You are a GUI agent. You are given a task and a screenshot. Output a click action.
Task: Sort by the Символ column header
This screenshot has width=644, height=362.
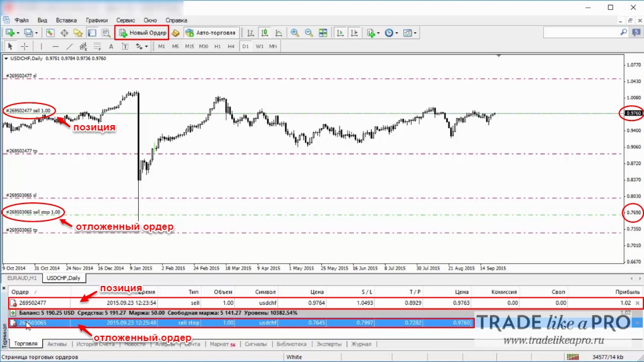point(265,292)
